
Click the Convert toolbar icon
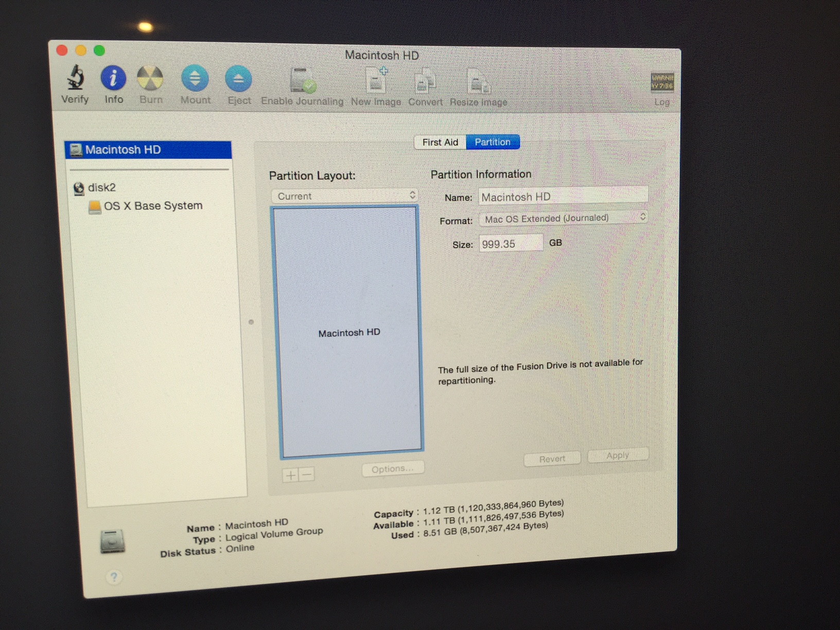pos(425,81)
